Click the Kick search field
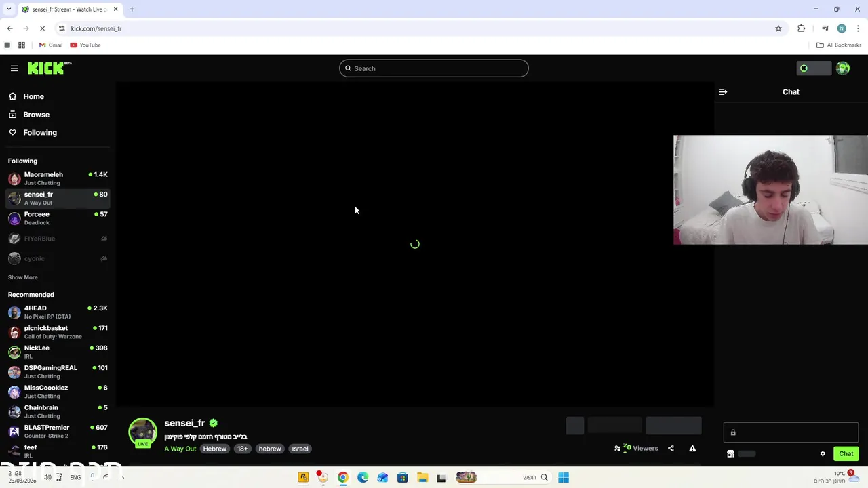 pos(434,68)
